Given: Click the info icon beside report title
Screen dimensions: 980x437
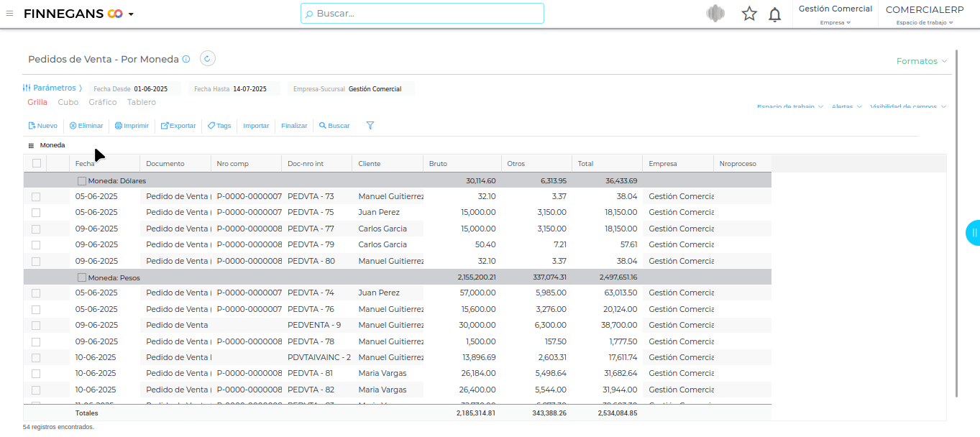Looking at the screenshot, I should coord(186,60).
